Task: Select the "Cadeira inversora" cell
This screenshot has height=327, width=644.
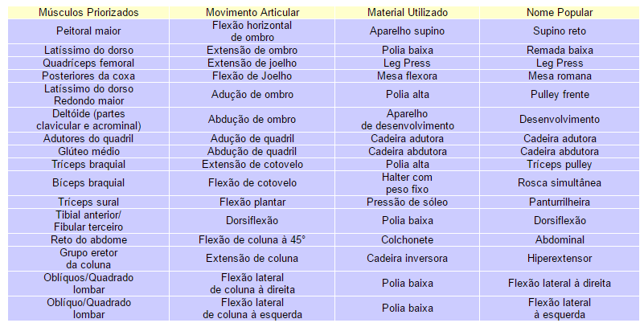Action: pyautogui.click(x=407, y=259)
